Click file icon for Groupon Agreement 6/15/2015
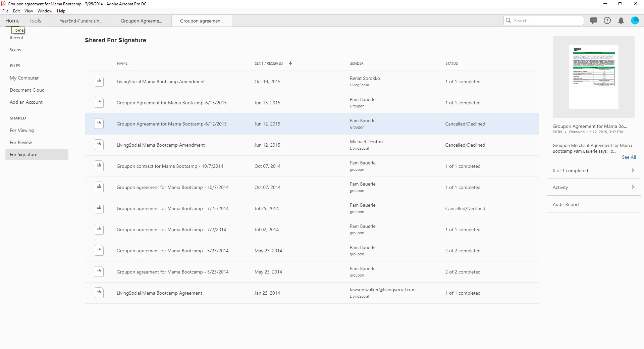 tap(99, 102)
